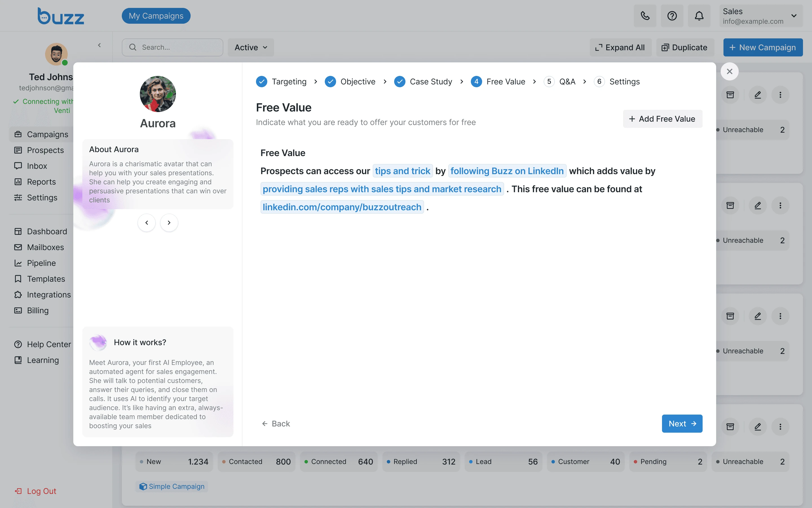Edit 'following Buzz on LinkedIn' field
Screen dimensions: 812x508
point(507,171)
